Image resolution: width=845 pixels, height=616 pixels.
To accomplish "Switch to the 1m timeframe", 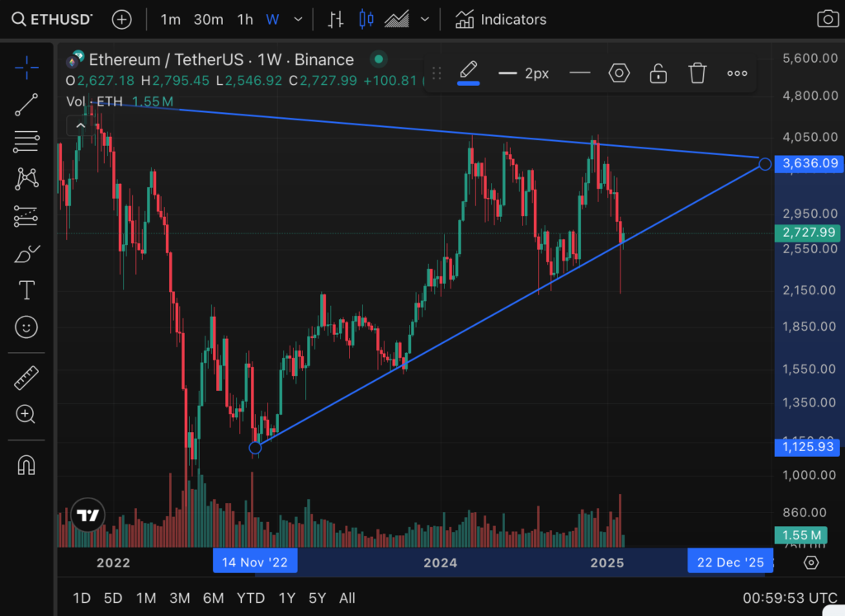I will 170,20.
